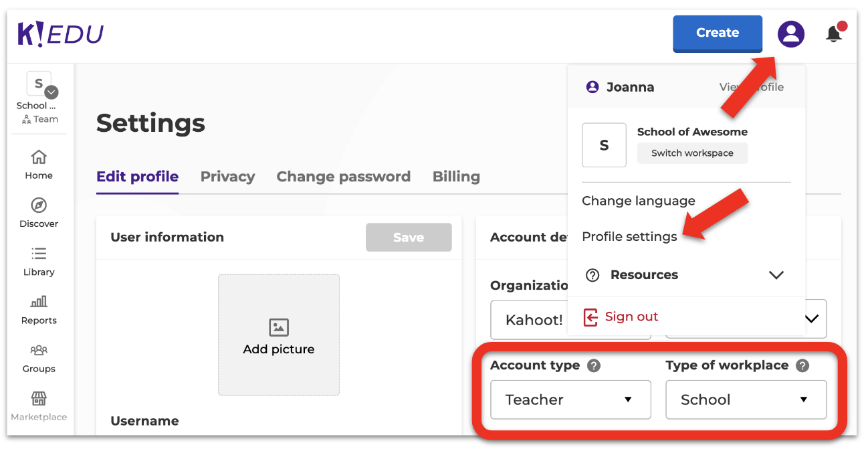Select Profile settings from the menu
Image resolution: width=868 pixels, height=451 pixels.
coord(629,237)
